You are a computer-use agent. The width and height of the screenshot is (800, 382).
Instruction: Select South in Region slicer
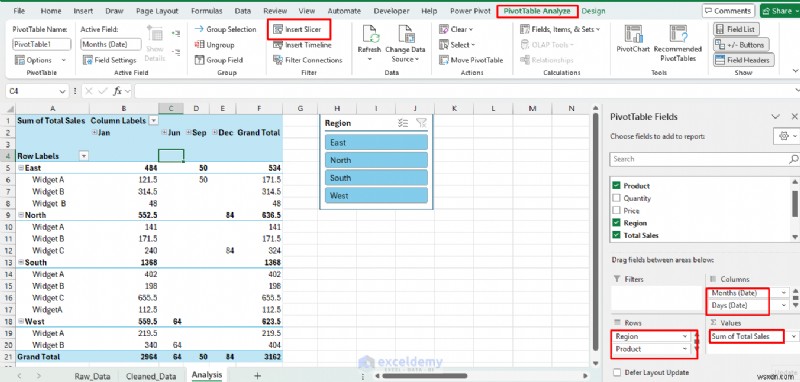376,178
